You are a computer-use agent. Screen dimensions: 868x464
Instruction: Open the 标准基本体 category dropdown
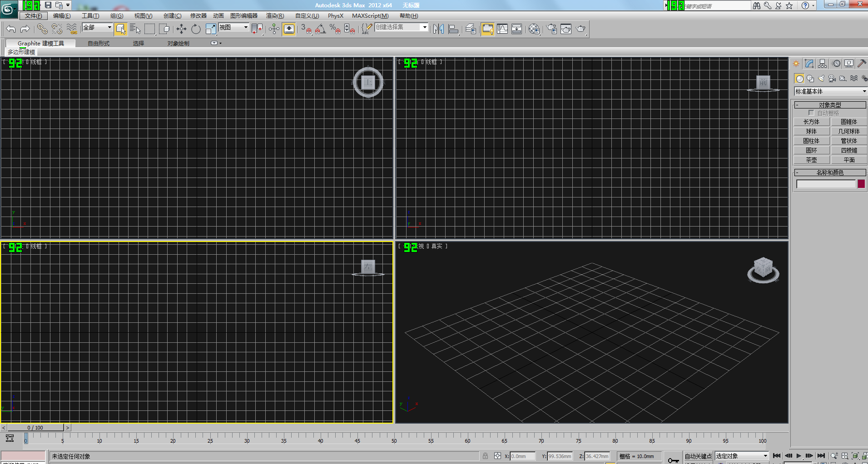tap(830, 91)
